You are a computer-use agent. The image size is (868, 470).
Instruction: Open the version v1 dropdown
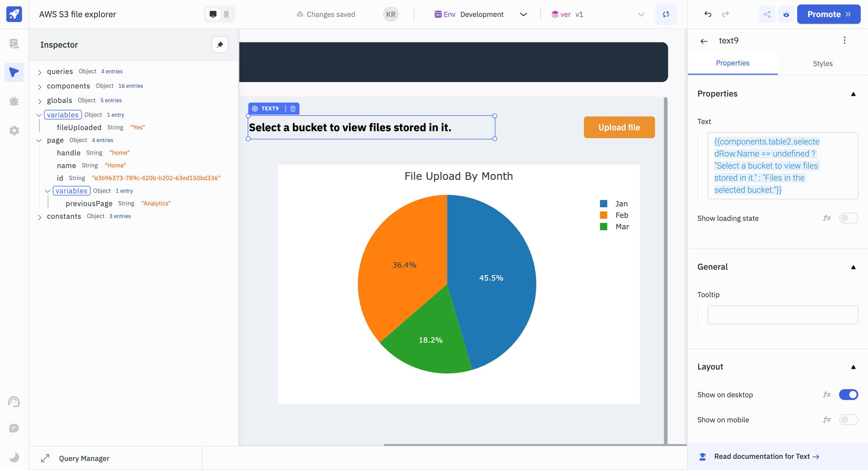pyautogui.click(x=598, y=14)
